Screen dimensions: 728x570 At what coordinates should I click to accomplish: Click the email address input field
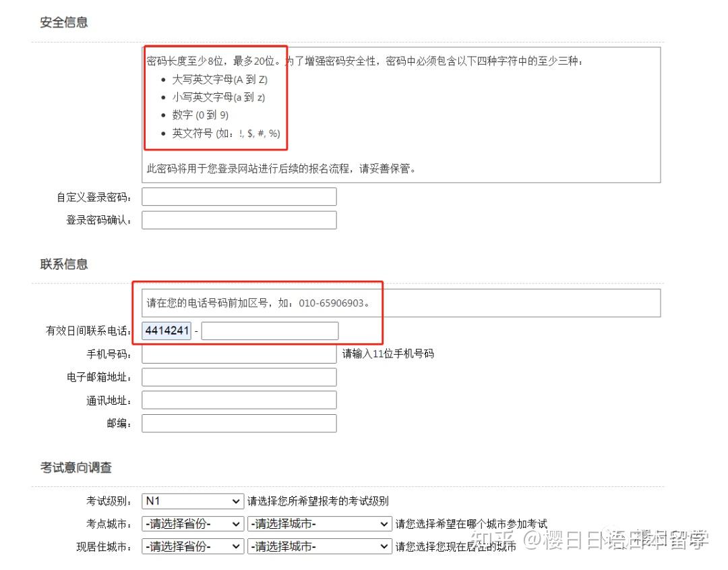coord(239,376)
